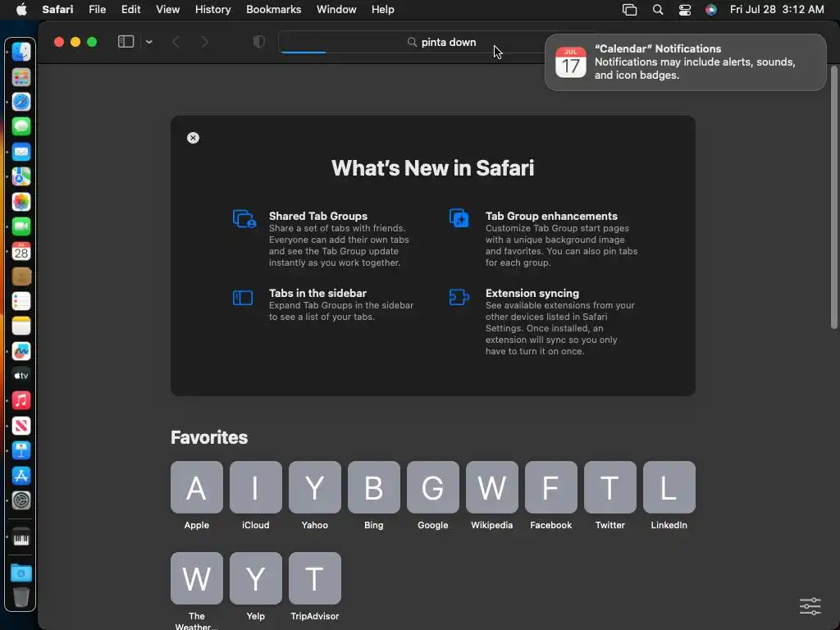This screenshot has width=840, height=630.
Task: Open the LinkedIn favorite
Action: [x=669, y=487]
